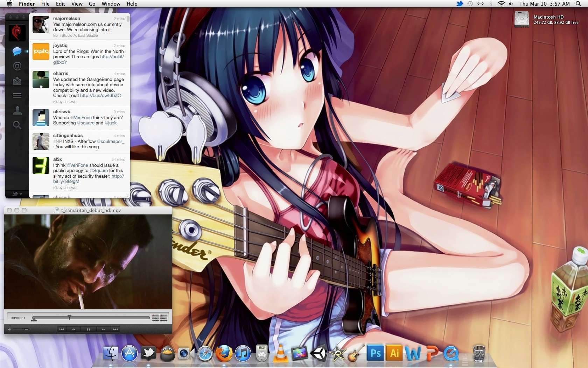The width and height of the screenshot is (588, 368).
Task: Open VLC traffic cone in the Dock
Action: tap(281, 353)
